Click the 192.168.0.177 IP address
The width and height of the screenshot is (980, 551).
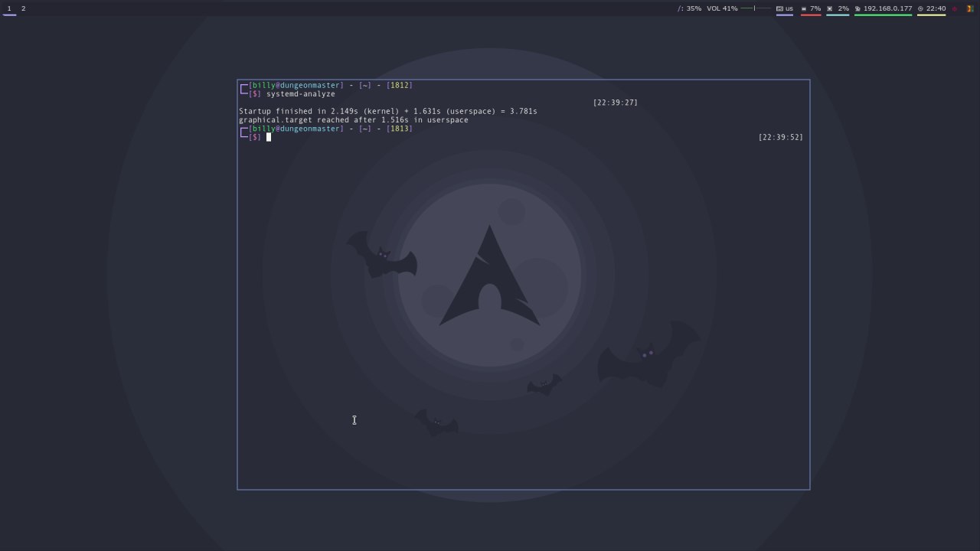888,8
